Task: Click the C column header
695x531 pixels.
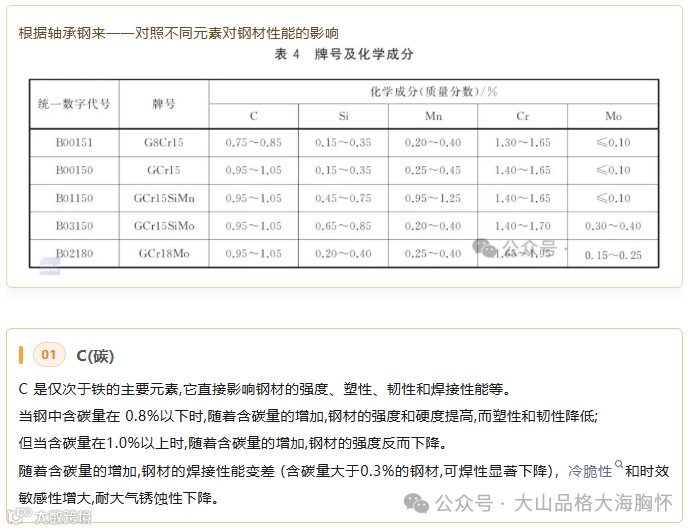Action: (x=254, y=116)
